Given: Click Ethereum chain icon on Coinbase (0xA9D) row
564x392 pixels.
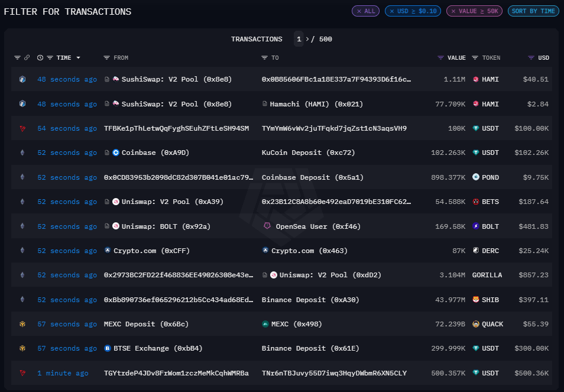Looking at the screenshot, I should 22,153.
